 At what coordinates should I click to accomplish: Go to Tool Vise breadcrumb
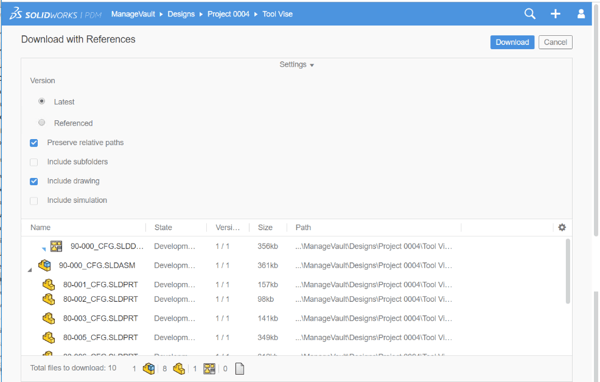[277, 14]
